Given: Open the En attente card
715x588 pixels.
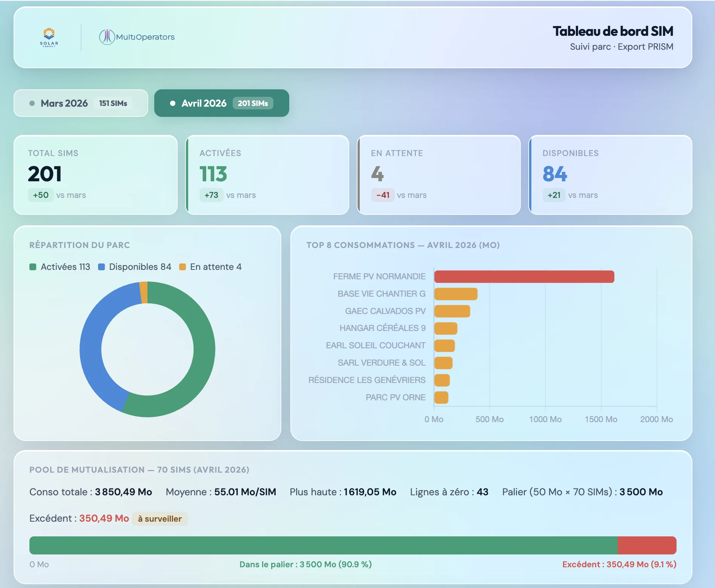Looking at the screenshot, I should coord(439,175).
